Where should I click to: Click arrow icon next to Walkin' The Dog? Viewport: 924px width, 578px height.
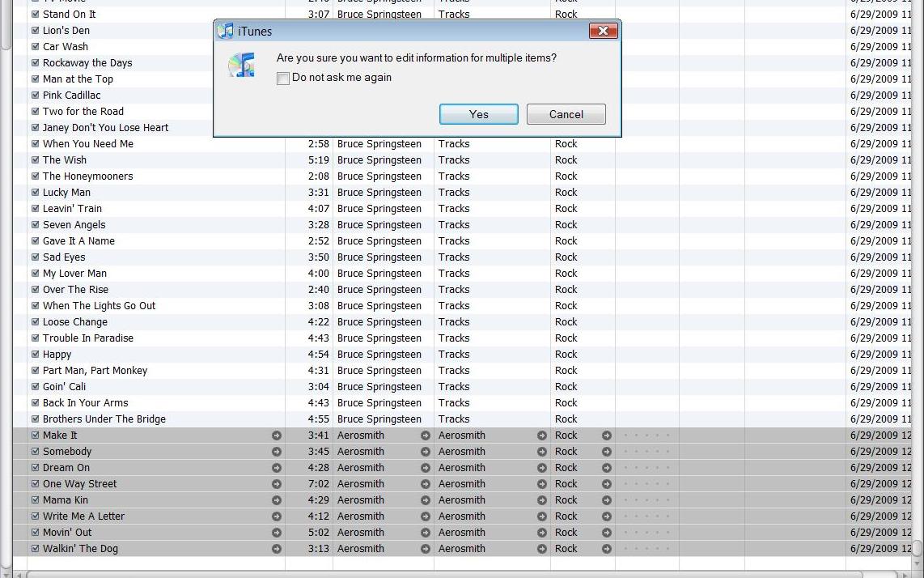(x=277, y=549)
